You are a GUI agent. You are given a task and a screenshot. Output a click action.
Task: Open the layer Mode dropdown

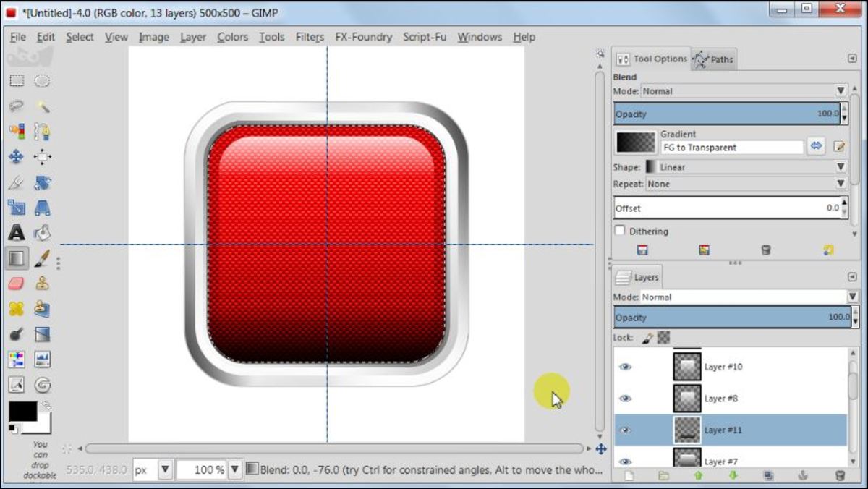click(745, 297)
